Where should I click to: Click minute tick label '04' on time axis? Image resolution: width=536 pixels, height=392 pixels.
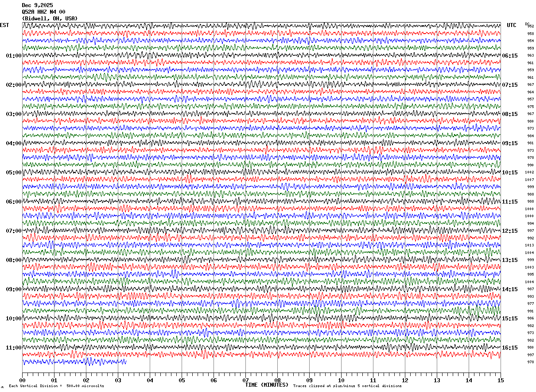click(x=150, y=380)
